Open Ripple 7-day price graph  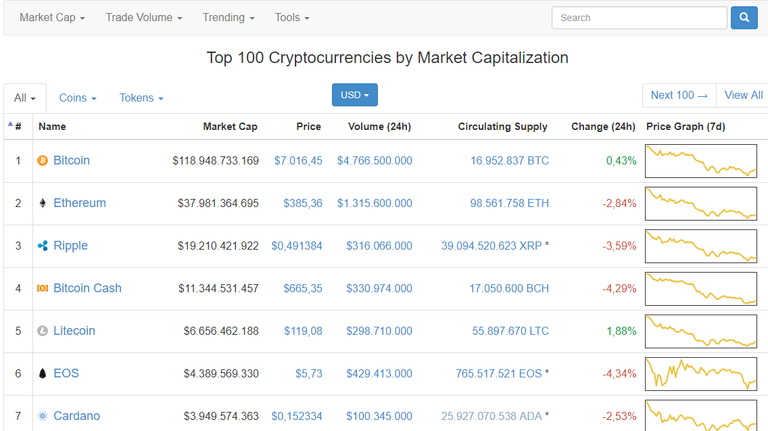click(701, 246)
